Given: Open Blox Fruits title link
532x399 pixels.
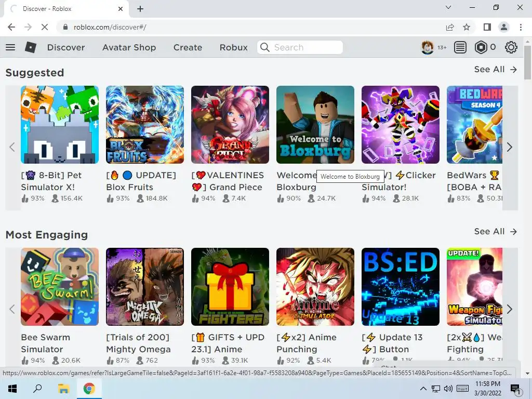Looking at the screenshot, I should (x=141, y=181).
